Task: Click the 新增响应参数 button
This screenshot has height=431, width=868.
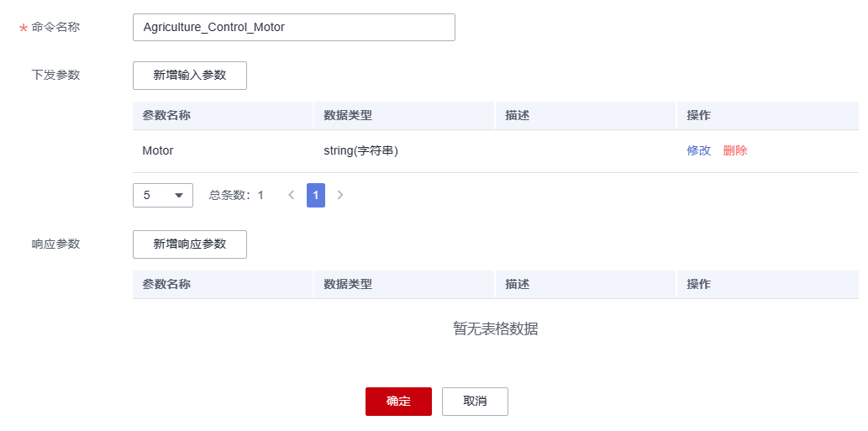Action: 190,244
